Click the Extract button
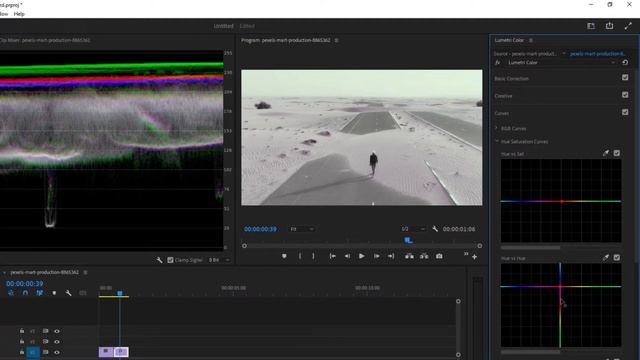 pyautogui.click(x=424, y=256)
